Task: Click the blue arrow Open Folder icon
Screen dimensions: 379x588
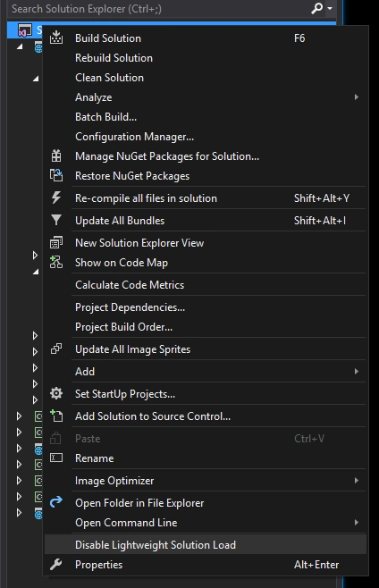Action: click(x=56, y=502)
